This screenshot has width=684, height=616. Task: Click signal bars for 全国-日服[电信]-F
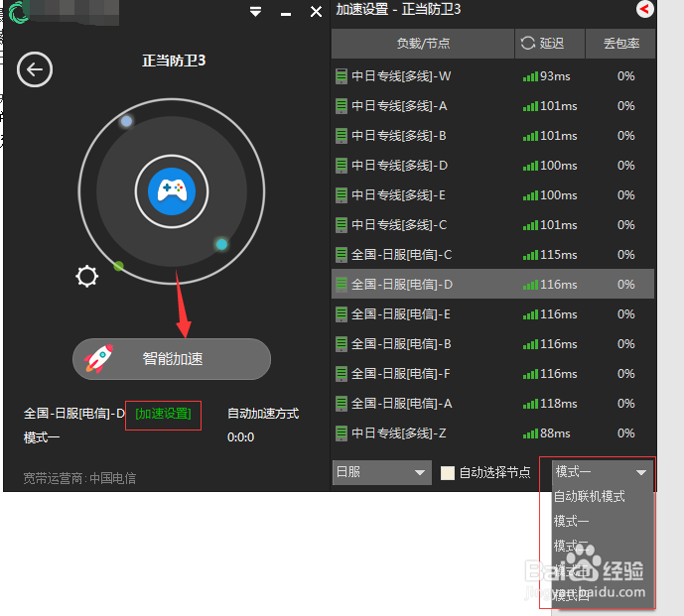[530, 374]
